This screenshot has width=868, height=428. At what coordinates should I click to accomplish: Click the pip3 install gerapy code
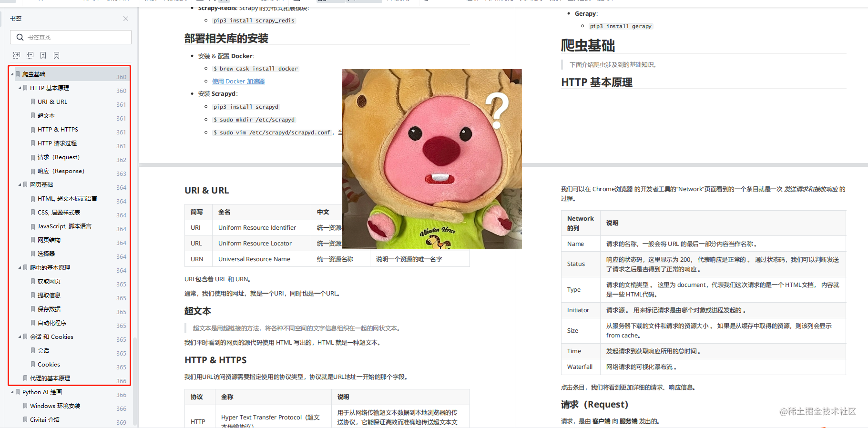tap(621, 26)
